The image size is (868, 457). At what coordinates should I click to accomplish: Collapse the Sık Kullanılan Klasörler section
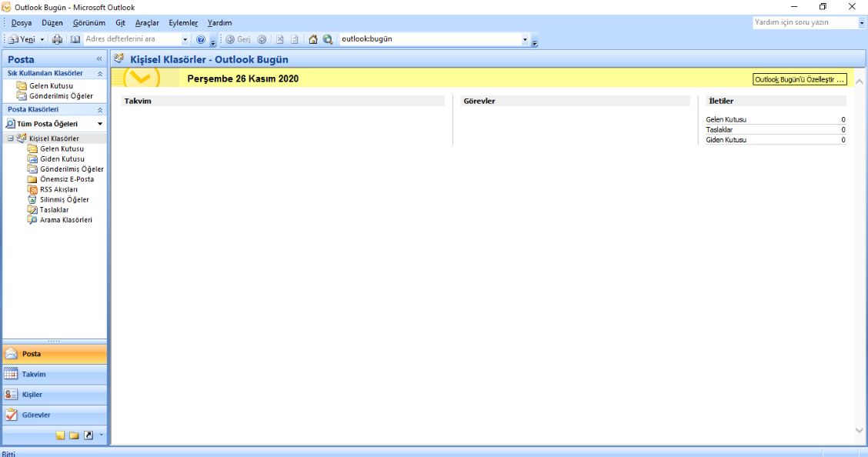point(99,73)
